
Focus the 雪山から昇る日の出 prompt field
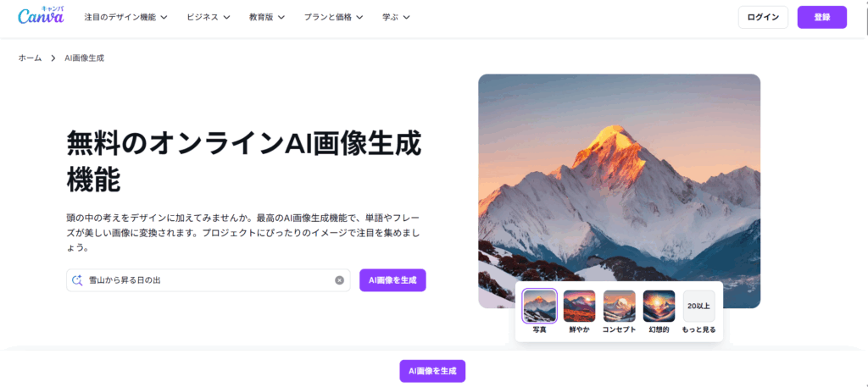[x=209, y=280]
